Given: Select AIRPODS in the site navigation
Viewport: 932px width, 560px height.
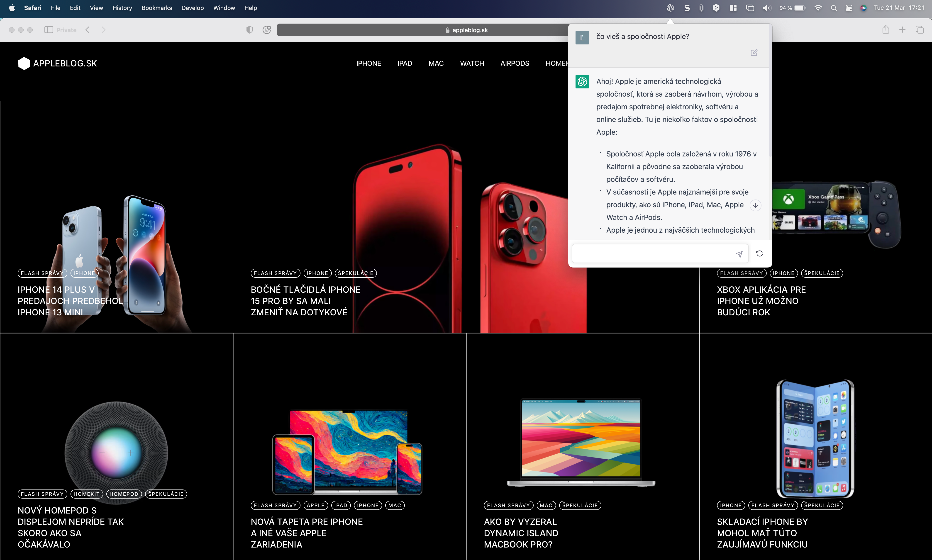Looking at the screenshot, I should (515, 63).
